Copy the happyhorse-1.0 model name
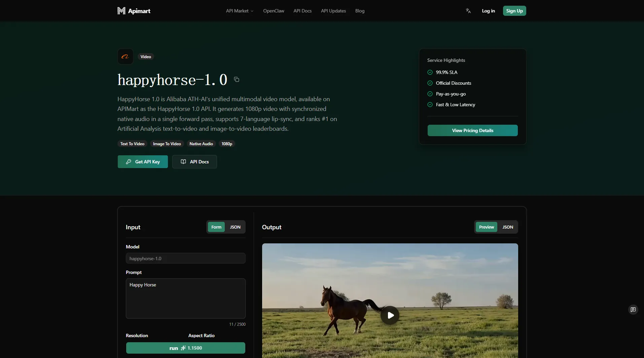 237,80
